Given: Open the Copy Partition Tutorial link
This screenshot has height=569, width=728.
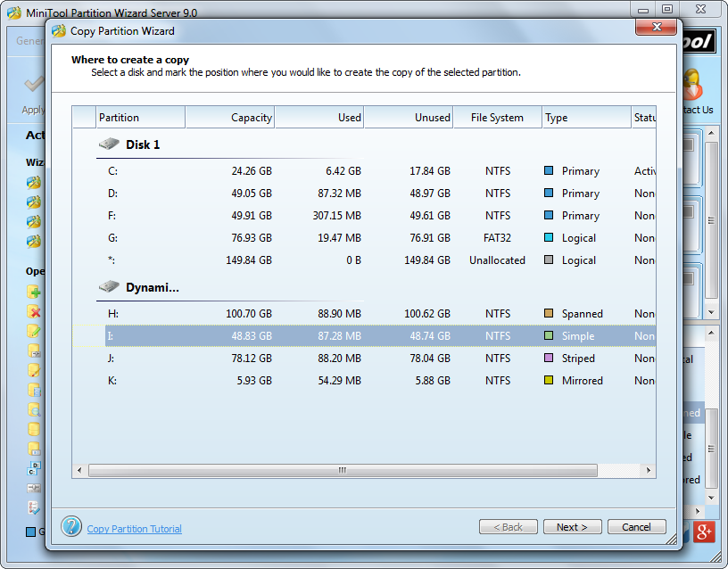Looking at the screenshot, I should point(134,529).
